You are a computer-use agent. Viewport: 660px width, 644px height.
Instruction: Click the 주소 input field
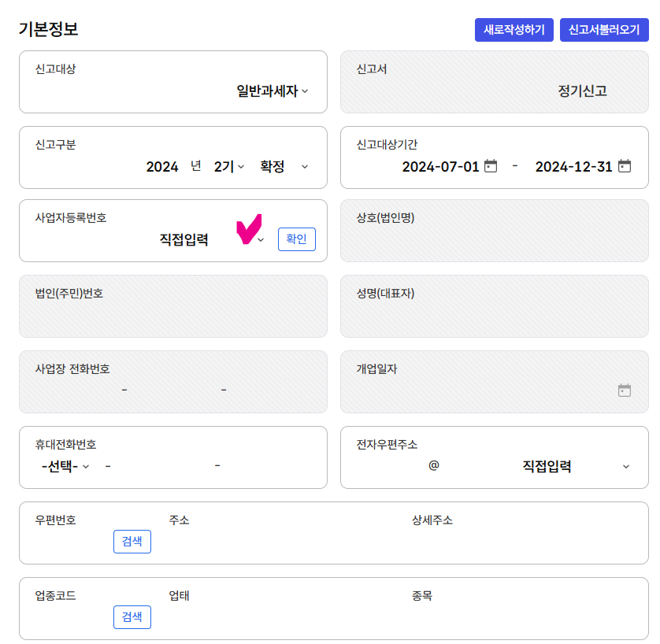click(x=285, y=542)
